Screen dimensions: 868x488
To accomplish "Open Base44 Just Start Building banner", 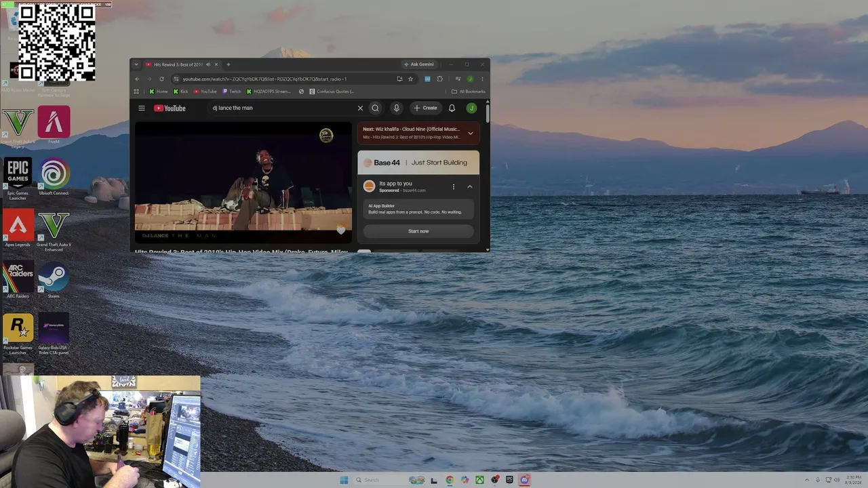I will [418, 163].
